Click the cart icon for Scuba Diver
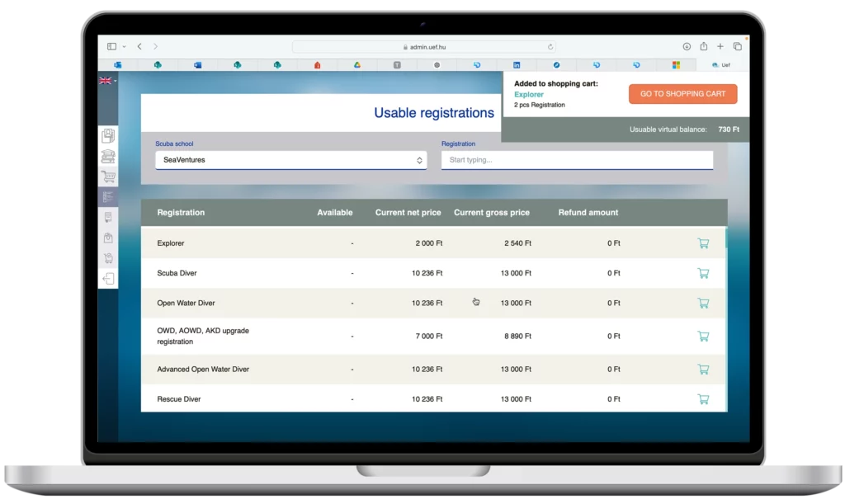Viewport: 845px width, 504px height. tap(703, 273)
